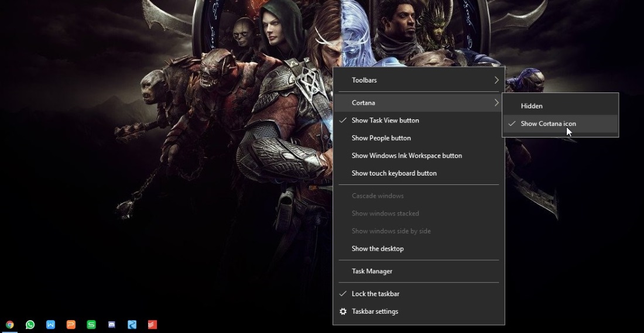
Task: Launch Discord from the taskbar
Action: (111, 325)
